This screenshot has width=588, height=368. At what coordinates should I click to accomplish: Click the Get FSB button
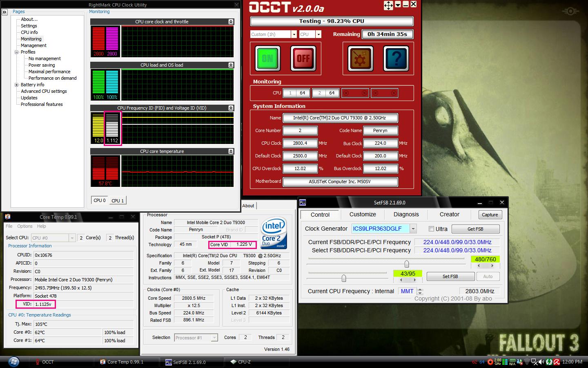475,229
